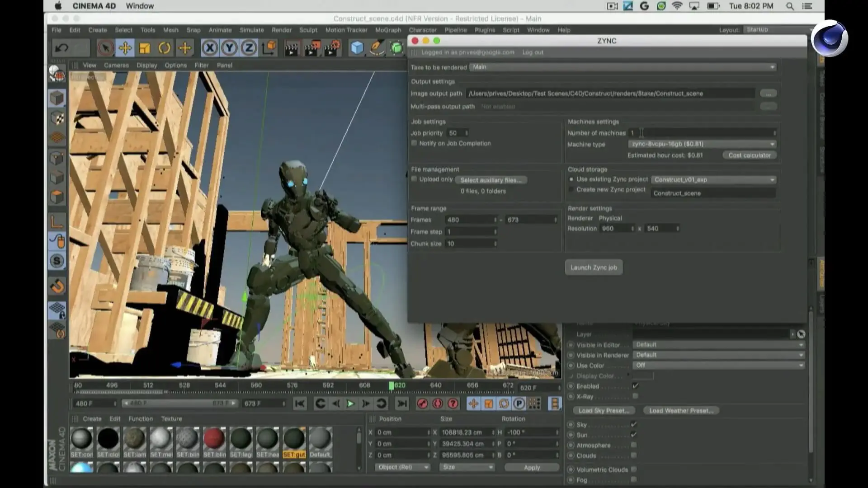
Task: Open Edit Render Settings icon
Action: point(332,47)
